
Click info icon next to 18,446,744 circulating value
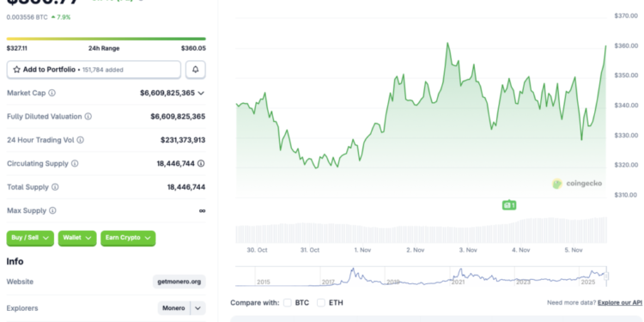click(x=201, y=163)
